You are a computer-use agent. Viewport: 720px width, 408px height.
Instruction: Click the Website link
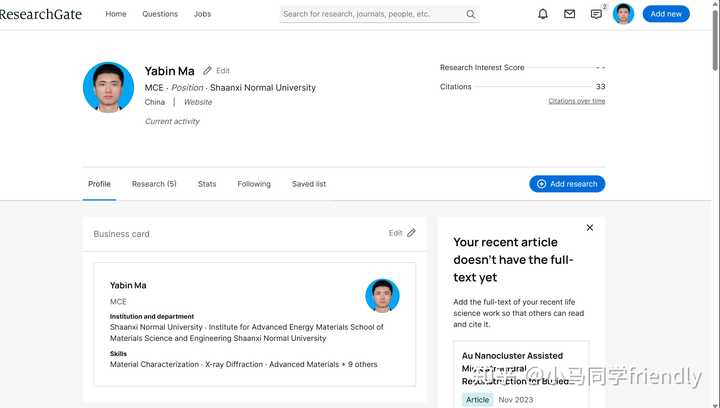coord(197,102)
